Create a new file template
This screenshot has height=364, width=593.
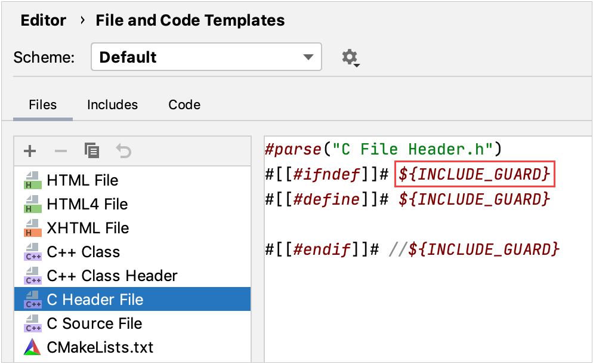(x=29, y=150)
